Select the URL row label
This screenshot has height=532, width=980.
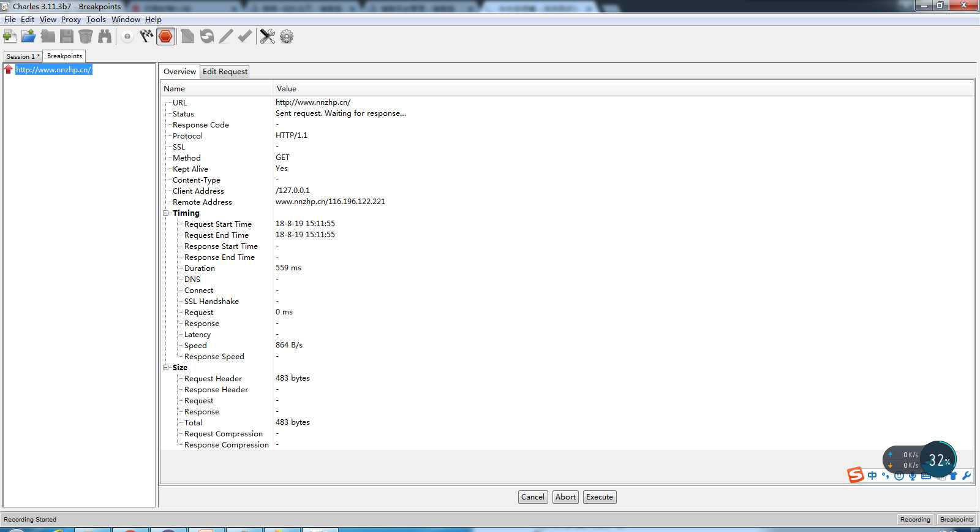coord(179,102)
